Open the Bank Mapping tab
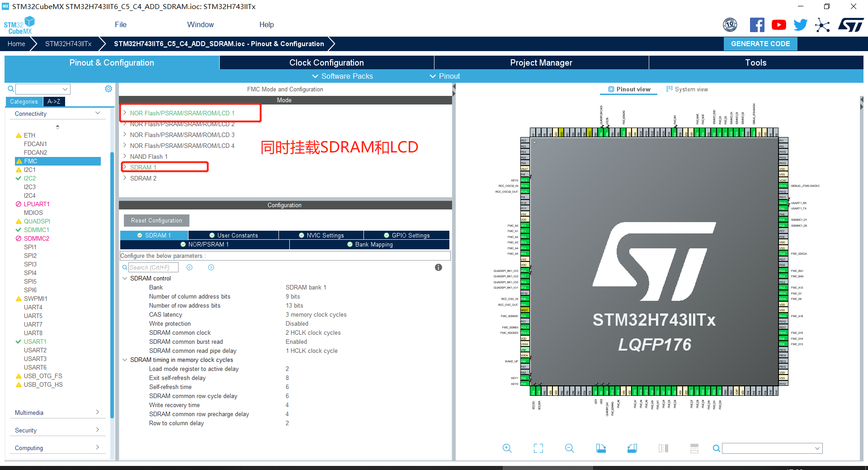The width and height of the screenshot is (868, 470). [x=370, y=244]
